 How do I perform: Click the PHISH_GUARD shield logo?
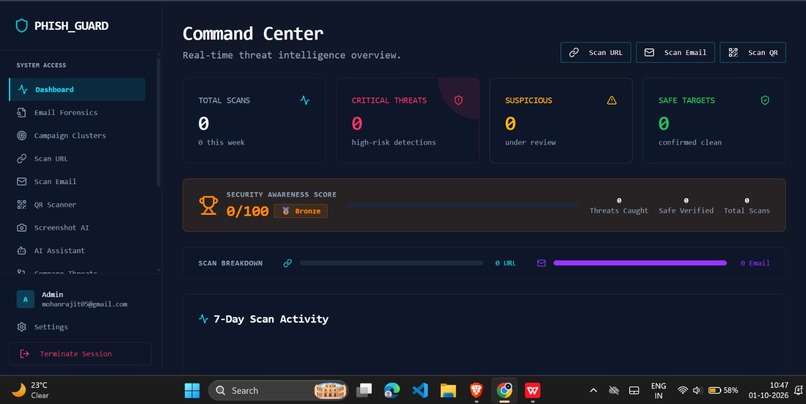[x=22, y=26]
